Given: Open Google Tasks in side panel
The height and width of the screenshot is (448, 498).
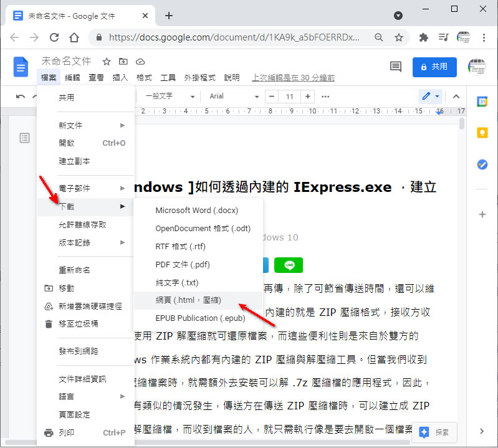Looking at the screenshot, I should coord(482,164).
